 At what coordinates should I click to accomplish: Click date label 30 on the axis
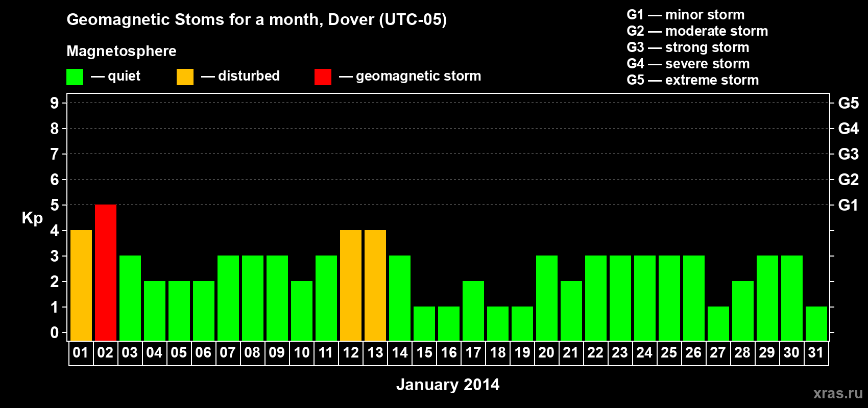[x=791, y=352]
